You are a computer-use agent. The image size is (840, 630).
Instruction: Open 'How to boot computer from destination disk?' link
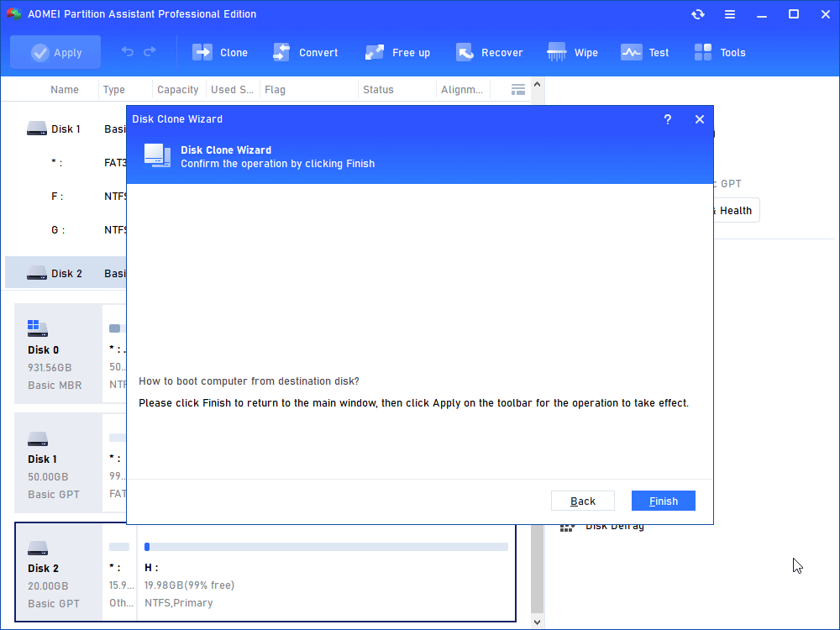coord(249,381)
